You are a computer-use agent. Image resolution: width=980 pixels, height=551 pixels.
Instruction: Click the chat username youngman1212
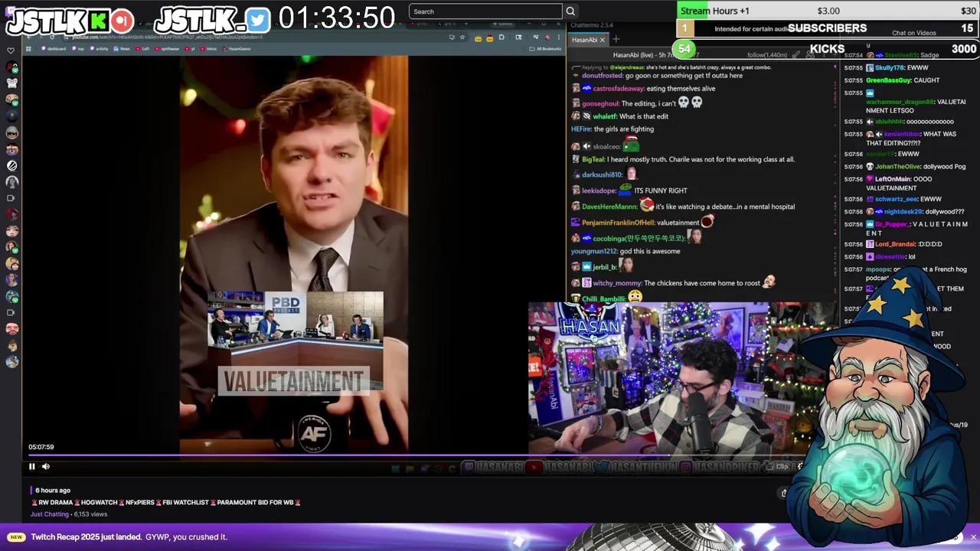[x=593, y=252]
